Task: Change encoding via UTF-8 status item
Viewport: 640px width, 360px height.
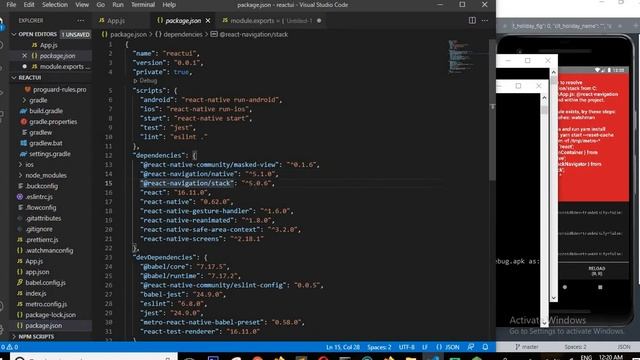Action: pos(407,347)
